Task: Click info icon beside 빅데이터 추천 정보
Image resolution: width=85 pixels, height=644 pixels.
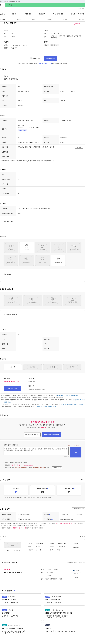Action: 14,591
